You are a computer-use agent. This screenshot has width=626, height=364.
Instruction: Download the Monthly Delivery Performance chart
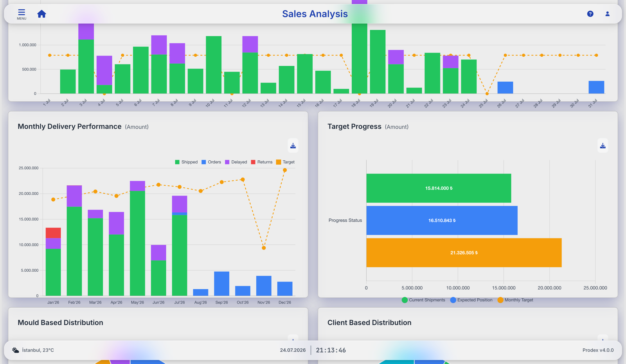point(293,146)
